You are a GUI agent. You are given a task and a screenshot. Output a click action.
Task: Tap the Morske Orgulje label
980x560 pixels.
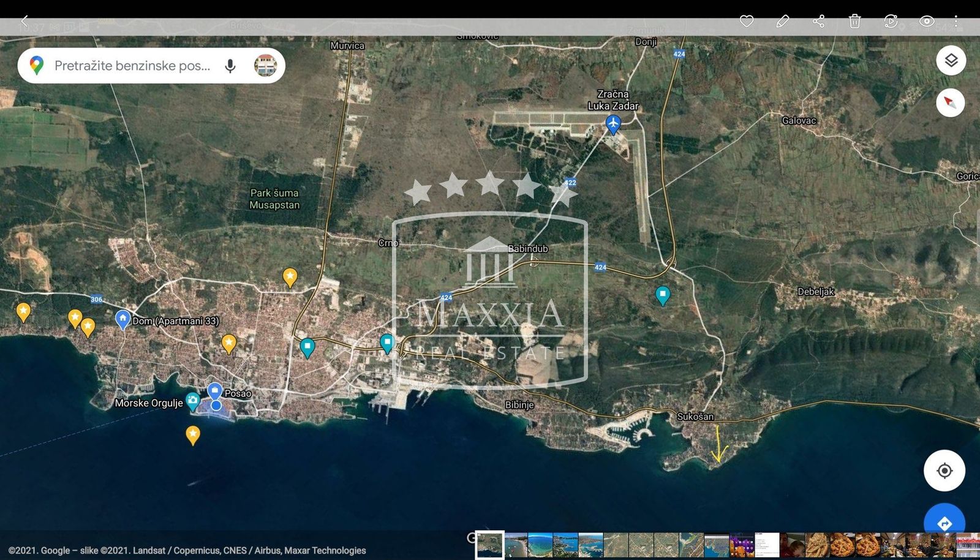pyautogui.click(x=149, y=403)
